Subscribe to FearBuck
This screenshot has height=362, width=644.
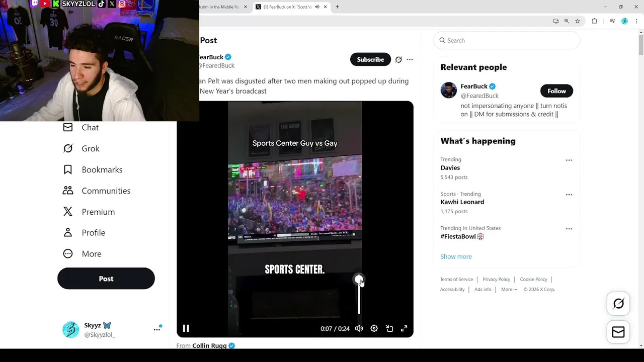point(370,59)
